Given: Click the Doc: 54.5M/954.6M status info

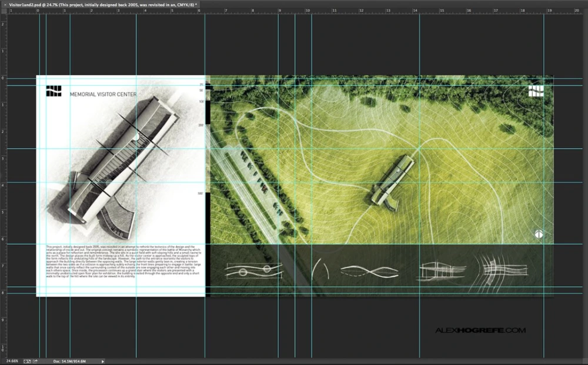Looking at the screenshot, I should [x=69, y=361].
